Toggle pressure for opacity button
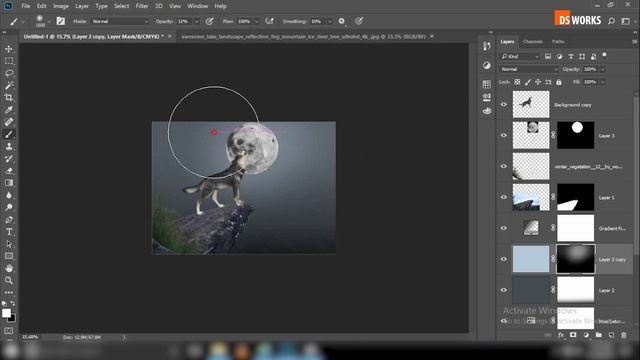The width and height of the screenshot is (640, 360). point(209,21)
